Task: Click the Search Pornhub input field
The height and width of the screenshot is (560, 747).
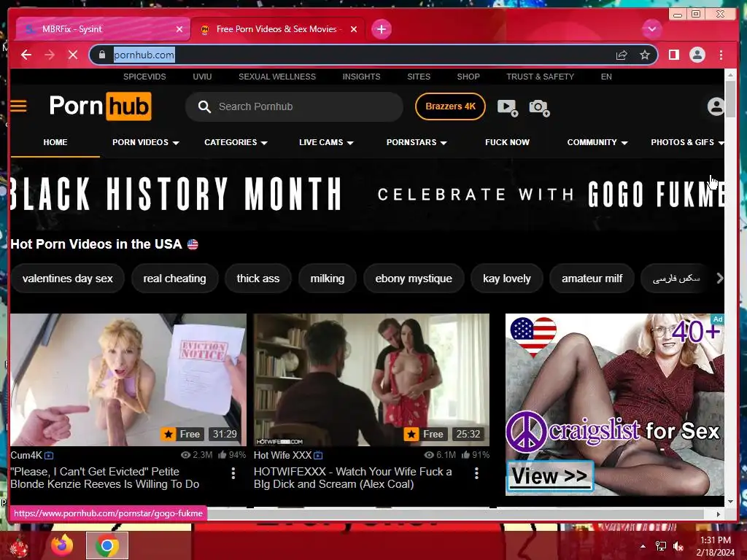Action: pyautogui.click(x=295, y=106)
